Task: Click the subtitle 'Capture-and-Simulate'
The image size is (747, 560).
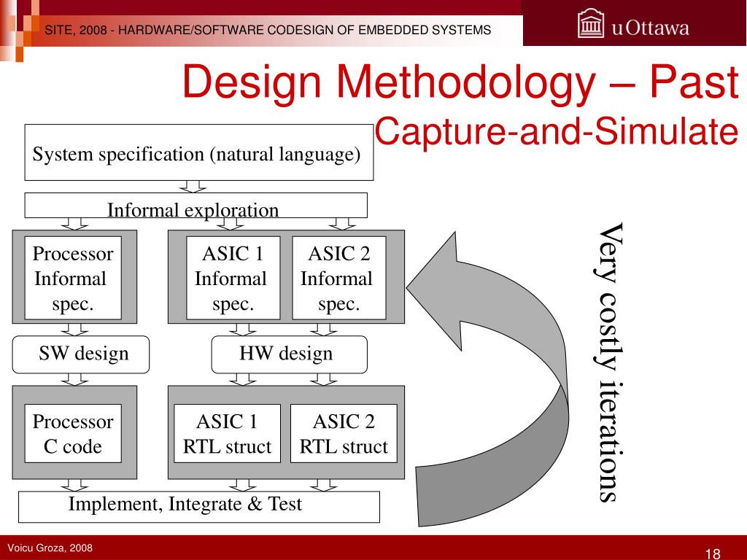Action: pyautogui.click(x=557, y=131)
